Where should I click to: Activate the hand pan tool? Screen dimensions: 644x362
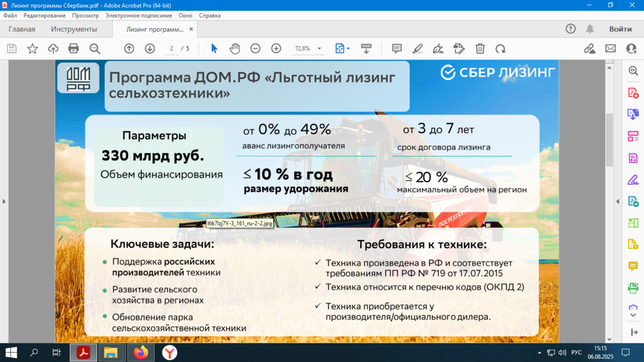click(235, 48)
